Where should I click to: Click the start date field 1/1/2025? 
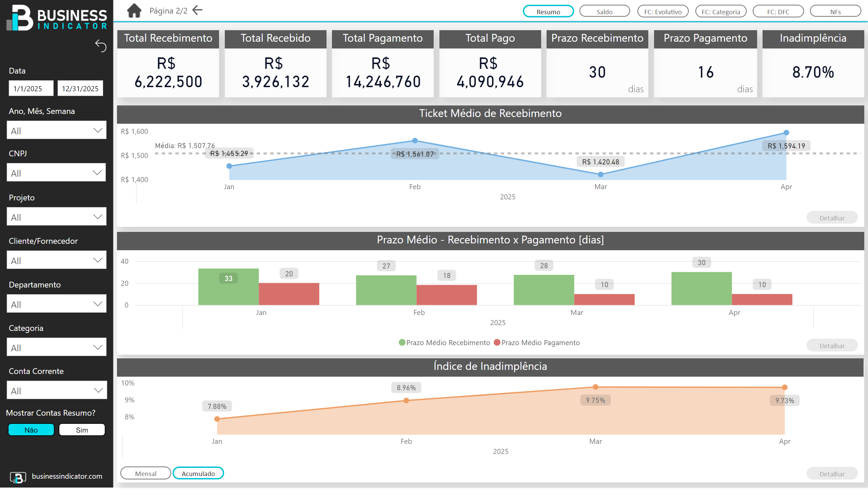point(31,89)
